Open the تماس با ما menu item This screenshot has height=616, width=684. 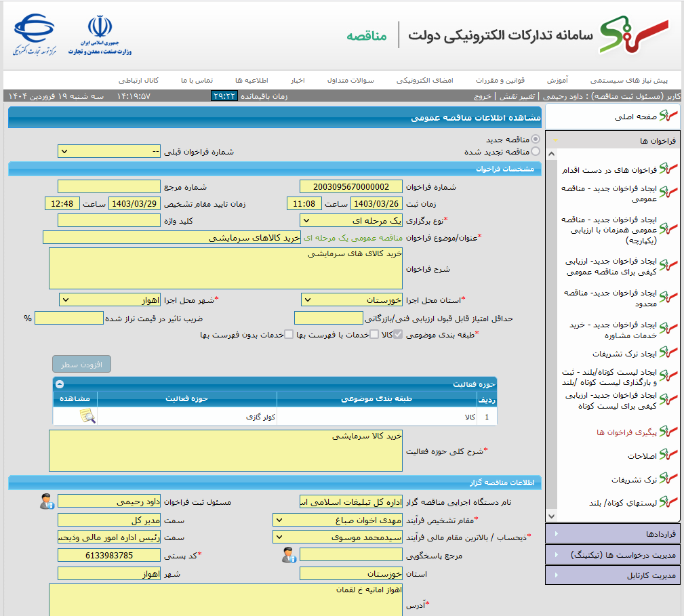[197, 81]
